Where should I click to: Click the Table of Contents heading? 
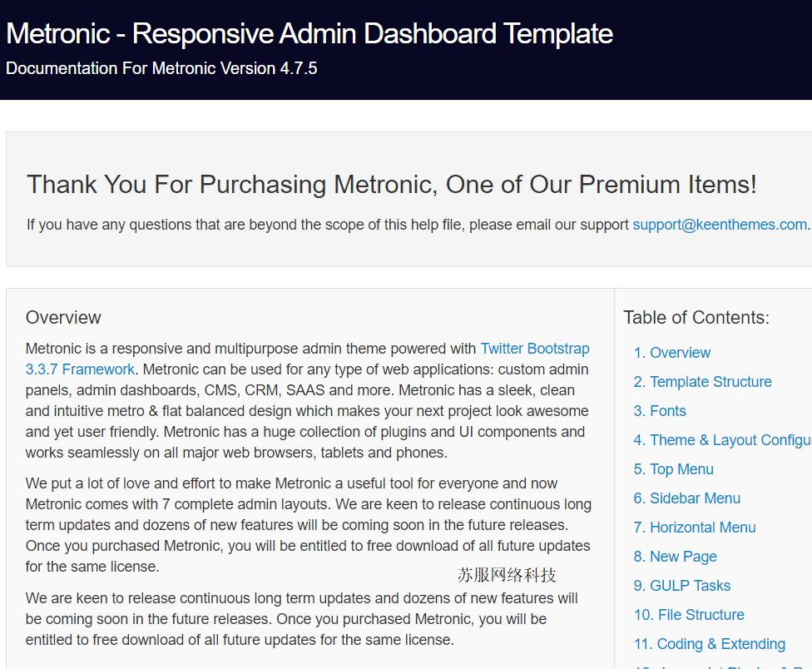(x=696, y=318)
